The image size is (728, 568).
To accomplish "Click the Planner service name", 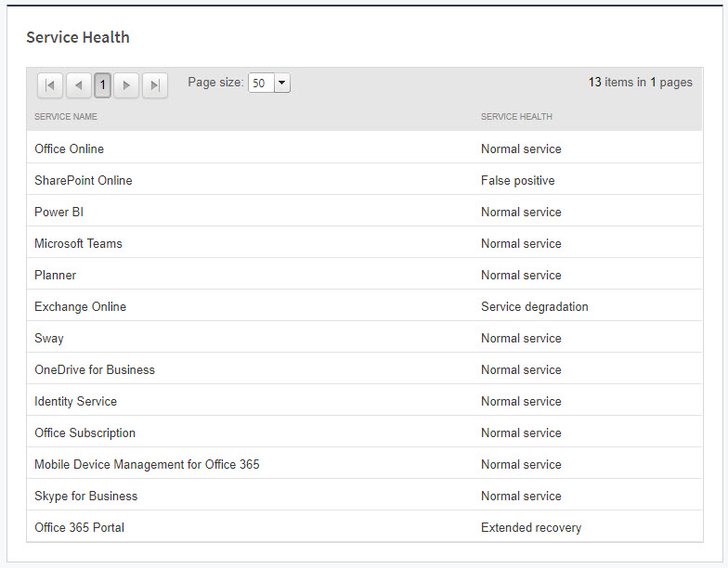I will click(x=56, y=275).
